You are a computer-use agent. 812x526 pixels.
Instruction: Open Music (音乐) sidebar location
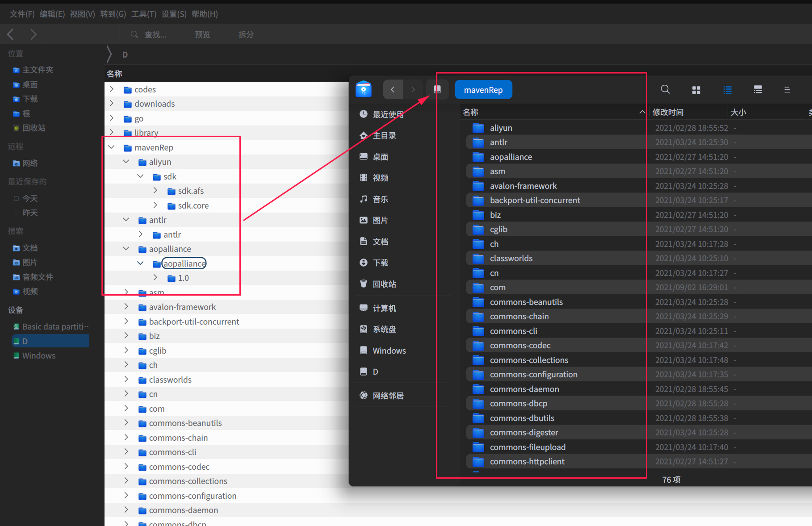[x=380, y=199]
